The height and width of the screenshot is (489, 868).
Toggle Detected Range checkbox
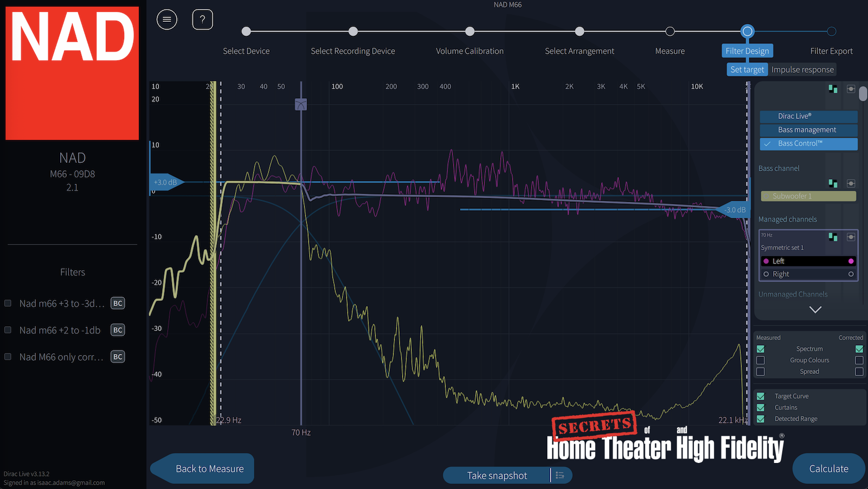(x=761, y=419)
